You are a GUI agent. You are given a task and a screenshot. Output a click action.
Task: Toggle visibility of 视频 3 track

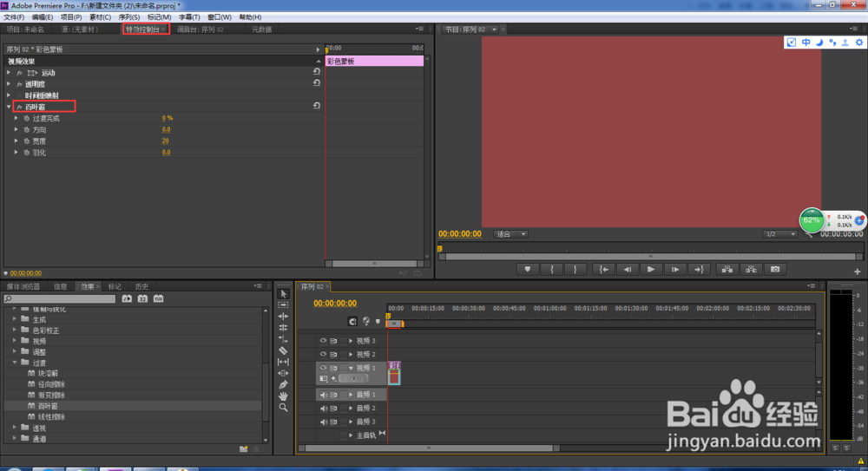coord(323,341)
